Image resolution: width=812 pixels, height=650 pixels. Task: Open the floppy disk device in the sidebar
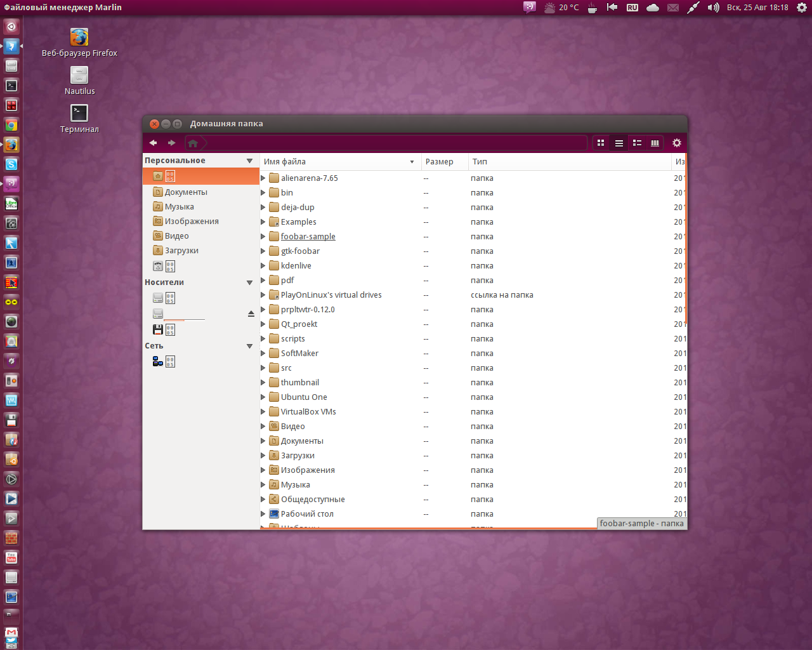click(158, 329)
